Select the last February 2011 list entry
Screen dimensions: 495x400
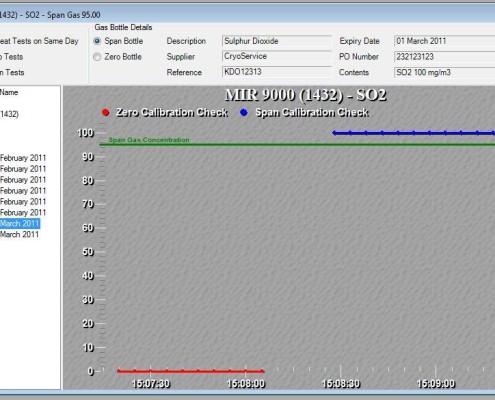pos(23,212)
